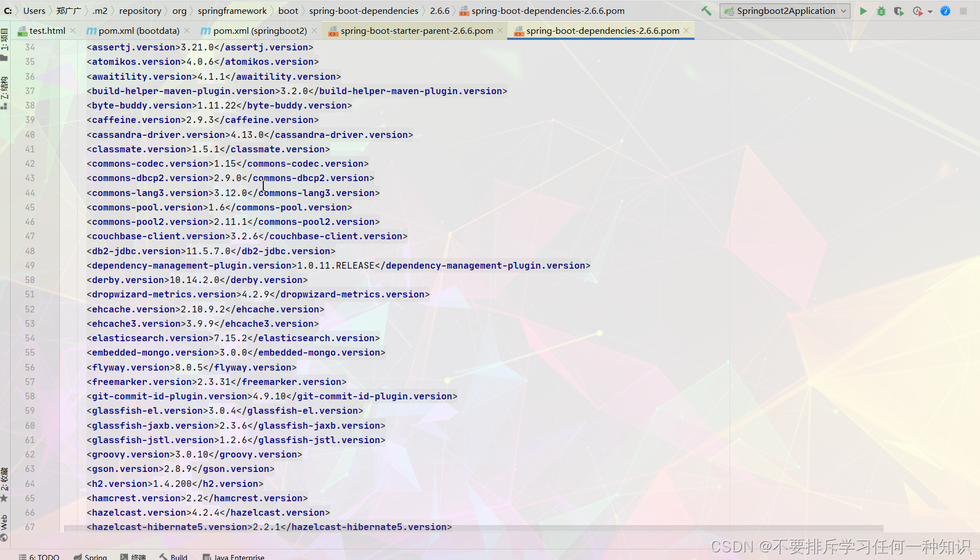
Task: Close the pom.xml (springboot2) tab
Action: point(314,30)
